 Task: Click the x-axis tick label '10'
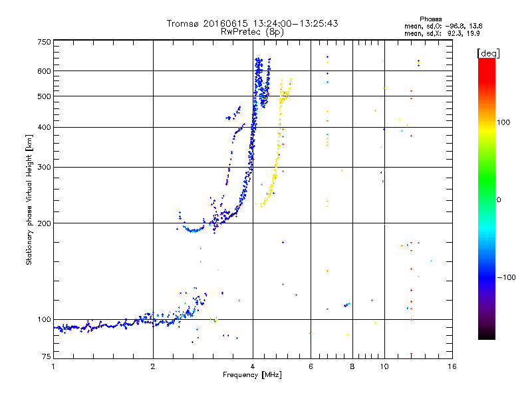tap(384, 366)
